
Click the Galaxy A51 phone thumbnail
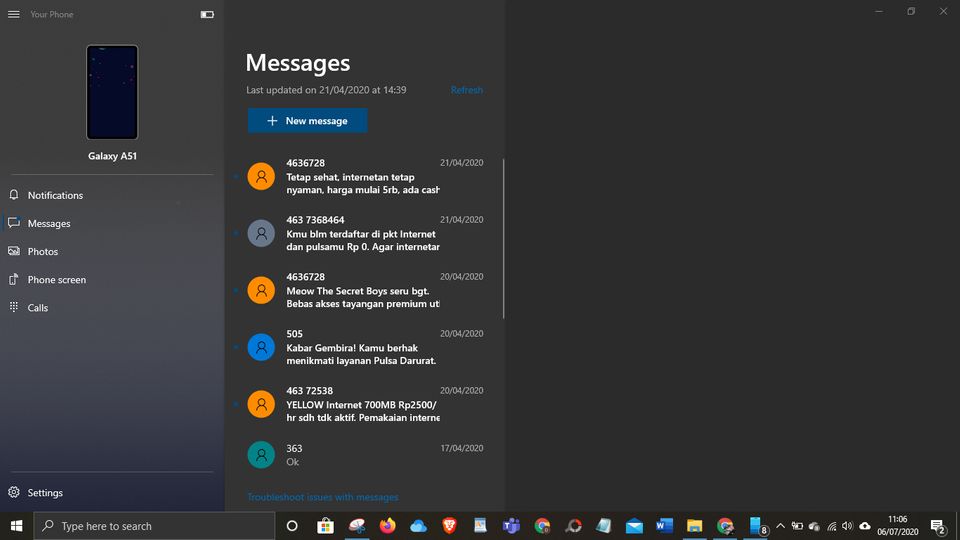pos(112,92)
